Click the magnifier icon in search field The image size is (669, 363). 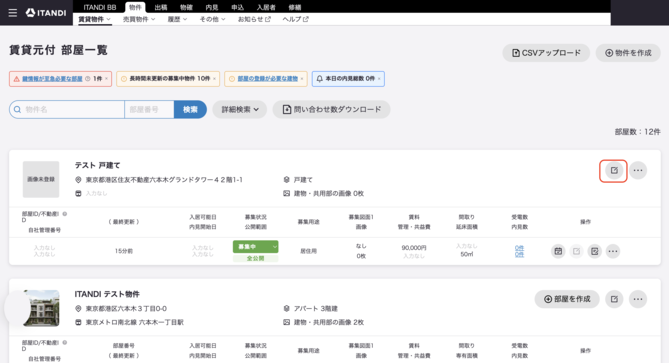point(17,110)
